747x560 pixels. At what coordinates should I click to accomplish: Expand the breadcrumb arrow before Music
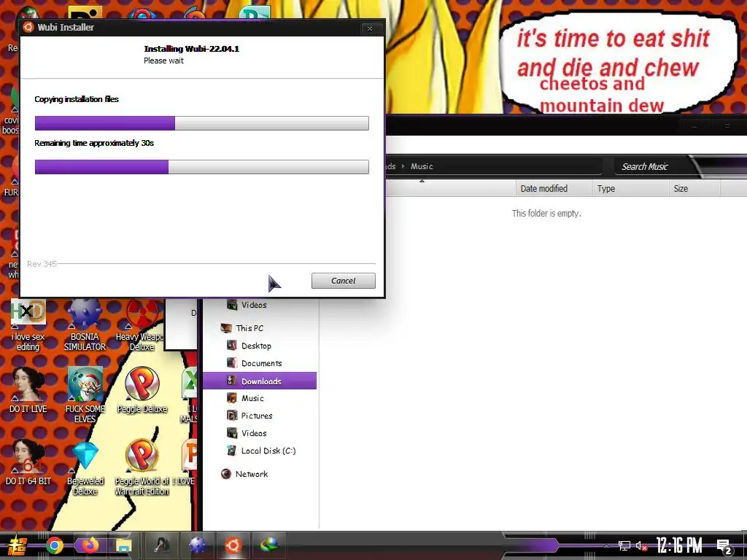403,166
